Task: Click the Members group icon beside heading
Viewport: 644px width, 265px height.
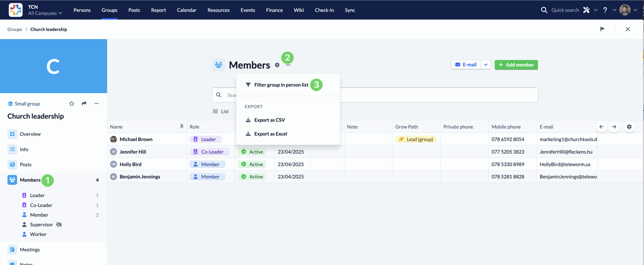Action: 218,65
